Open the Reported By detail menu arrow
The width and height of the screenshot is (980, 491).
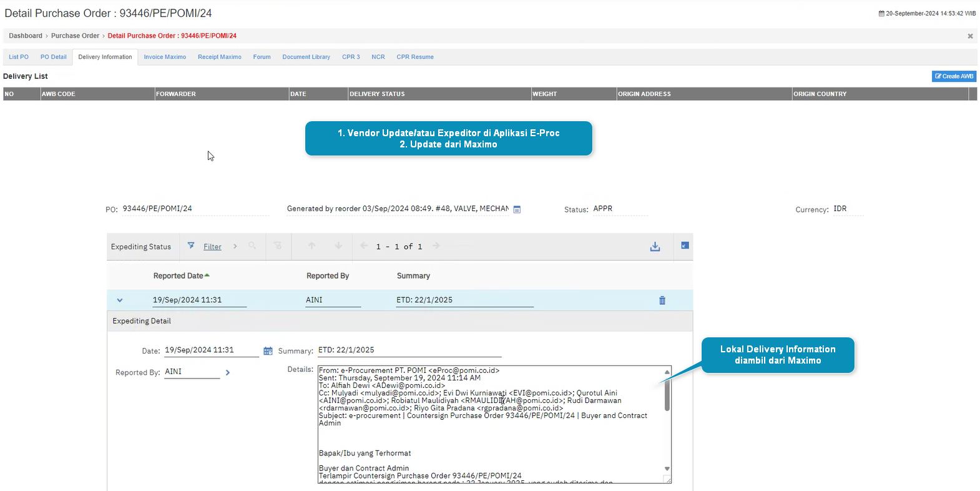point(228,373)
